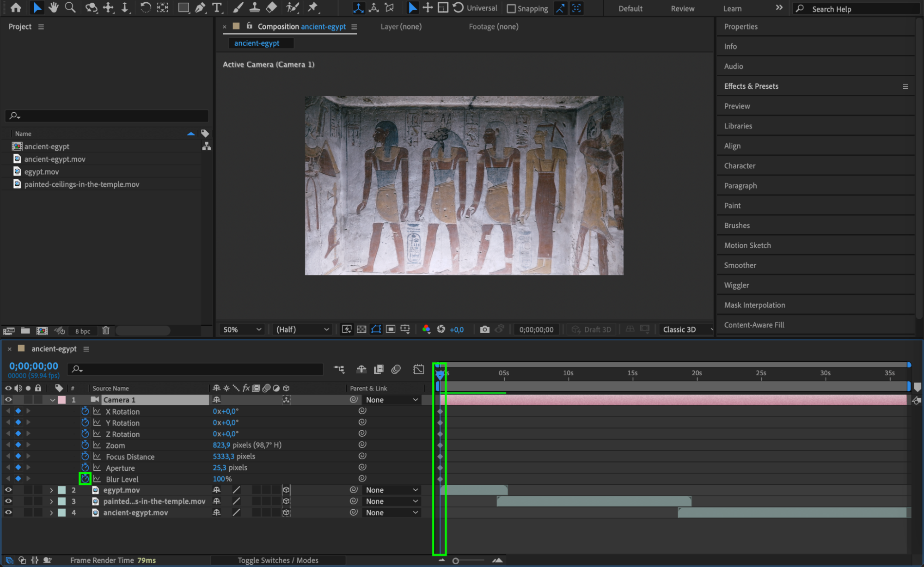Image resolution: width=924 pixels, height=567 pixels.
Task: Enable the Snapping checkbox
Action: [x=511, y=8]
